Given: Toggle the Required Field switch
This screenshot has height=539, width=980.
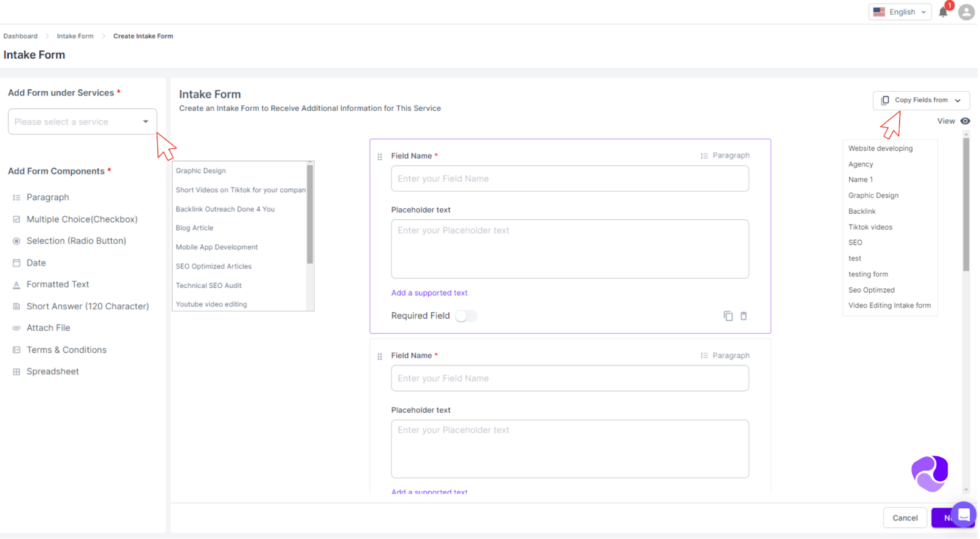Looking at the screenshot, I should pyautogui.click(x=466, y=316).
